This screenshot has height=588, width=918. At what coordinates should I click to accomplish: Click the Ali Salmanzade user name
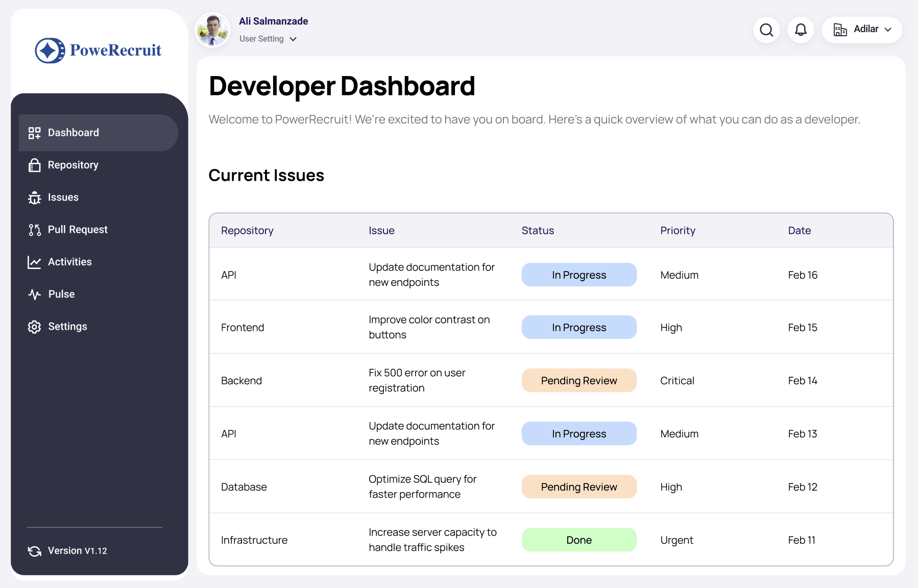(273, 21)
